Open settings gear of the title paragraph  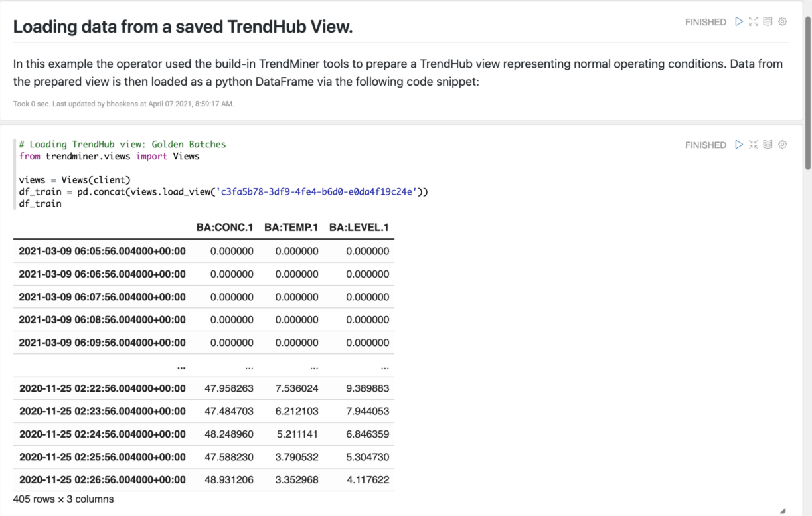[x=782, y=22]
